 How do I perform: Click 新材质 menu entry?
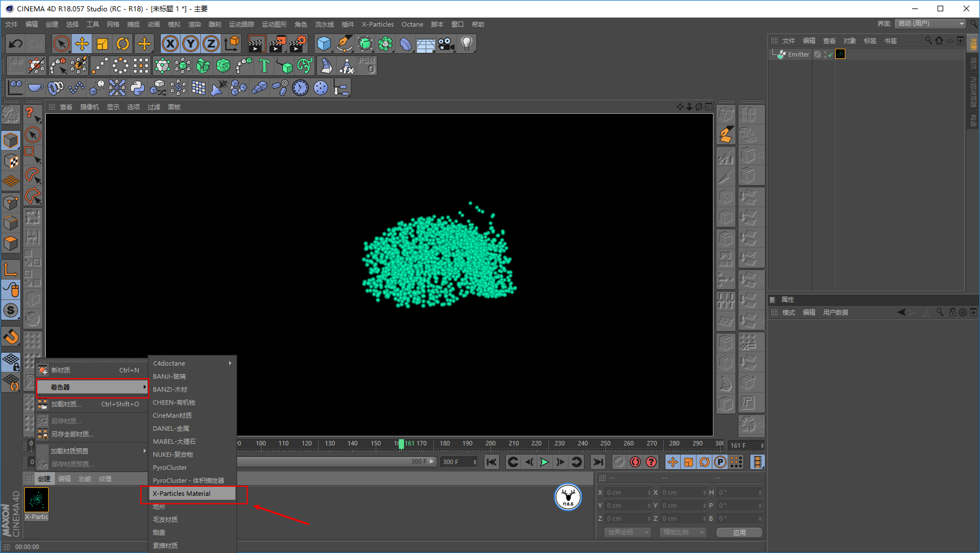[x=92, y=370]
